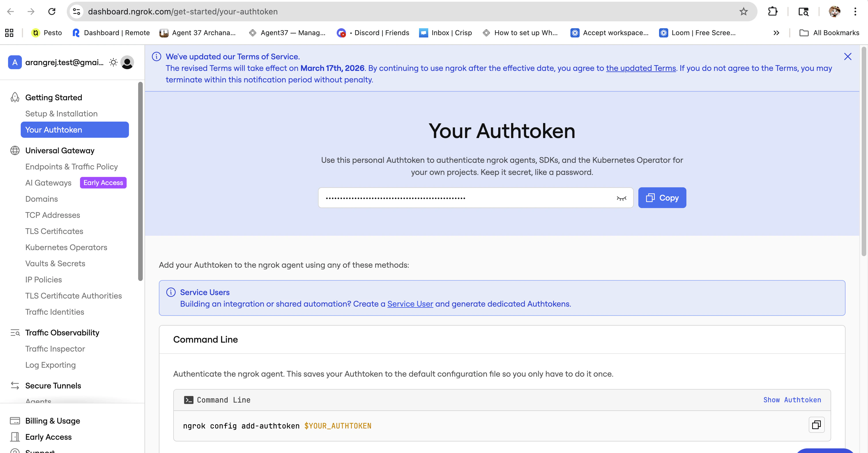This screenshot has height=453, width=868.
Task: Click Show Authtoken in code block
Action: [792, 400]
